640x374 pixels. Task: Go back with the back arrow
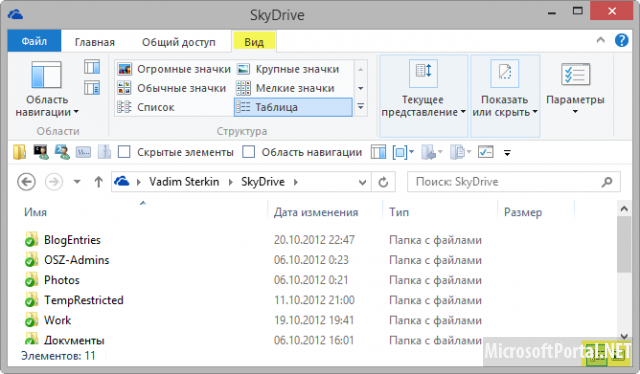coord(27,182)
